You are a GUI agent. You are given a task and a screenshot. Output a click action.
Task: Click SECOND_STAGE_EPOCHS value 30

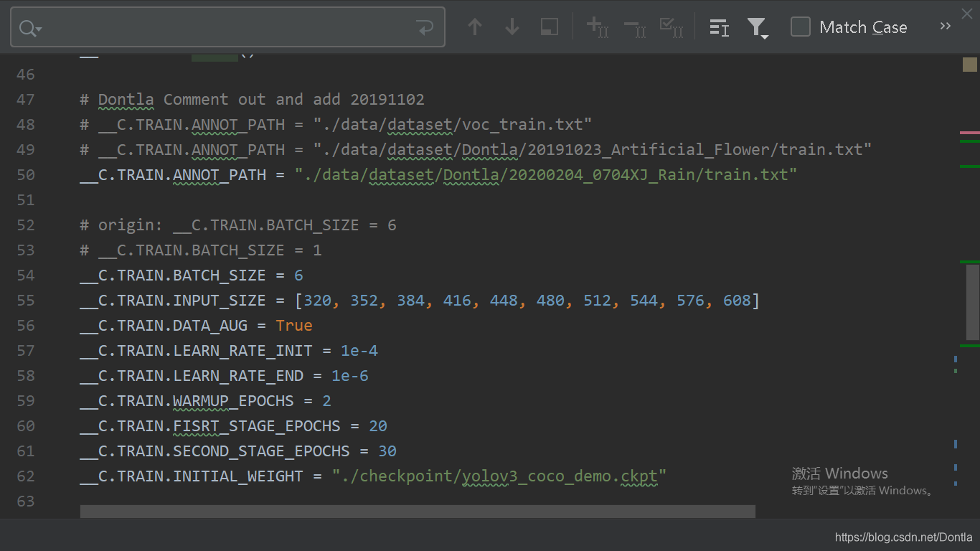(x=387, y=451)
